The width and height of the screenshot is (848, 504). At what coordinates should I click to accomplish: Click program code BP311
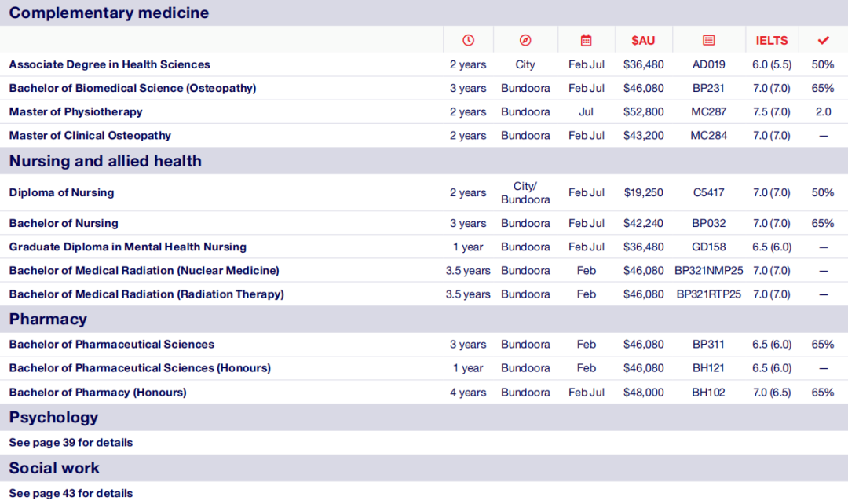coord(708,345)
